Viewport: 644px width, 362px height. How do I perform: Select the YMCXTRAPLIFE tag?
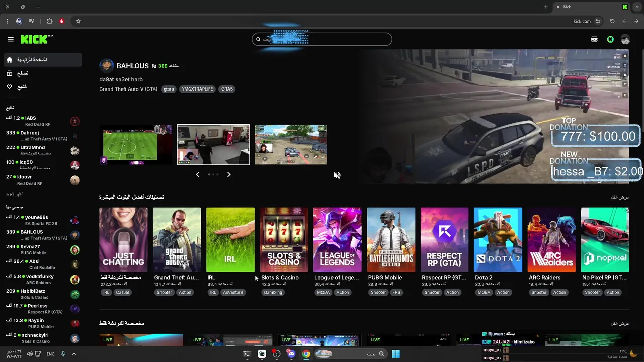[197, 89]
